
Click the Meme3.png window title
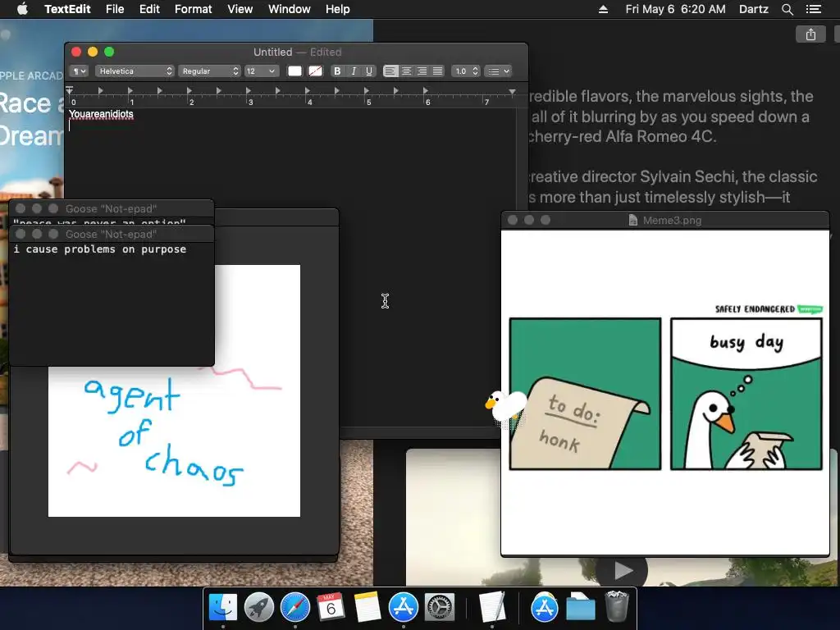pyautogui.click(x=672, y=220)
